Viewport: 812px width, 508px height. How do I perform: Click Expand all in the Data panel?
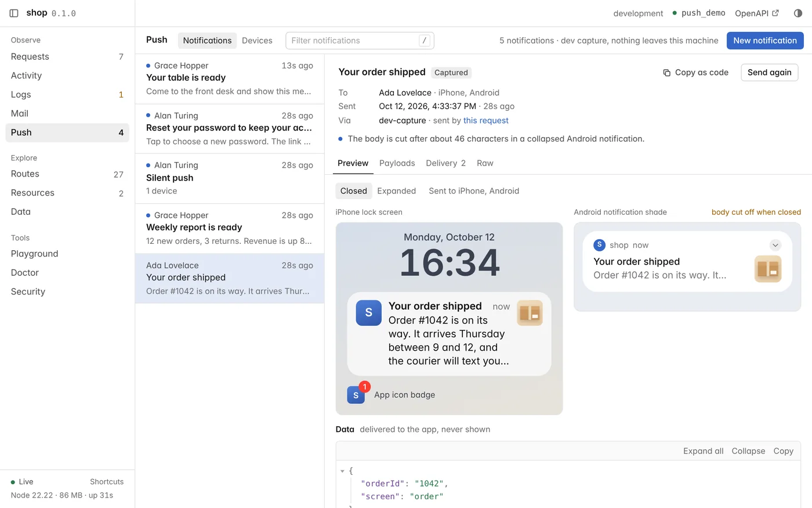703,451
